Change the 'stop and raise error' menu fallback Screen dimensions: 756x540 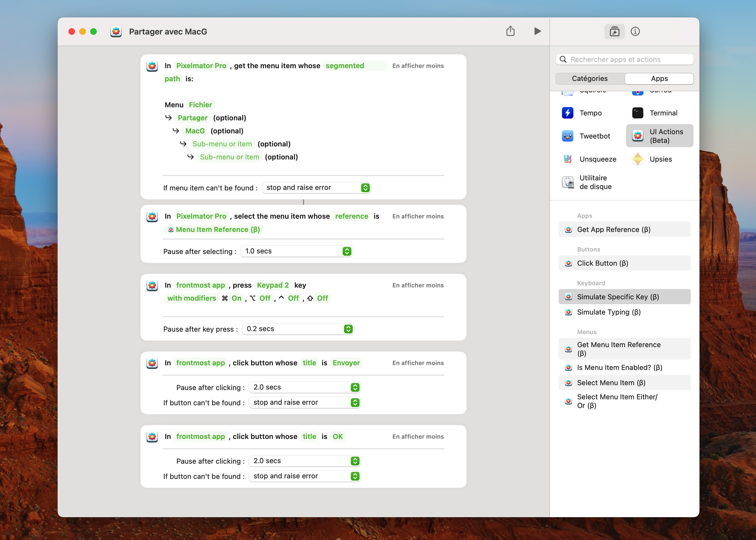[316, 187]
